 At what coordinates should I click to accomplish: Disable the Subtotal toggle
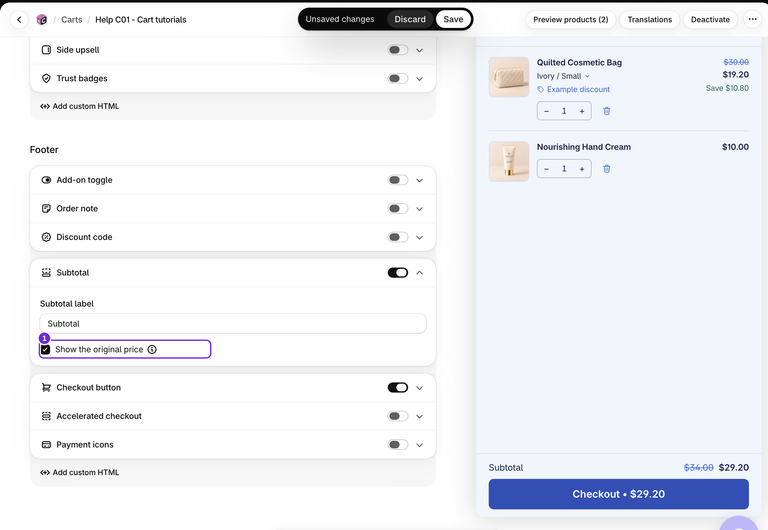(398, 273)
